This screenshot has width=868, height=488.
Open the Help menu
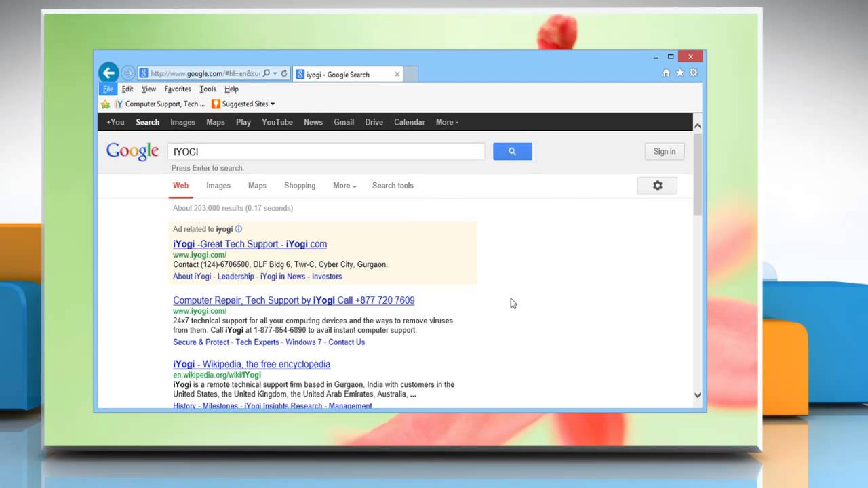coord(231,89)
